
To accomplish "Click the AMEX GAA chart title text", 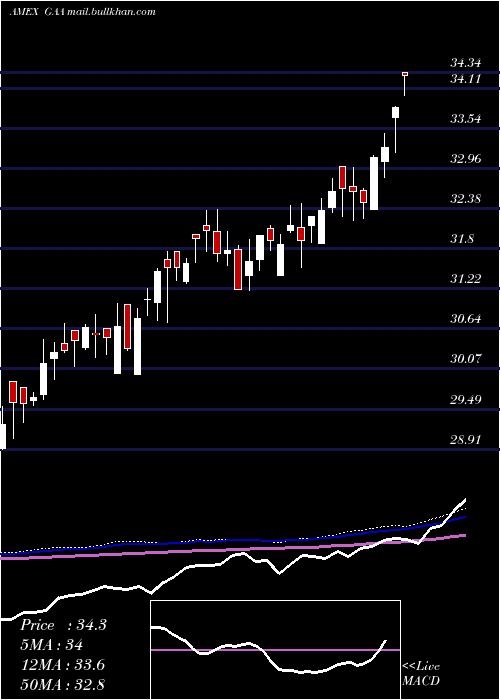I will pos(82,12).
